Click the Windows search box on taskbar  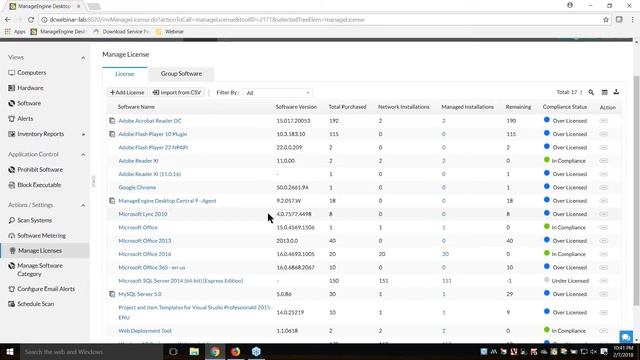(x=91, y=351)
